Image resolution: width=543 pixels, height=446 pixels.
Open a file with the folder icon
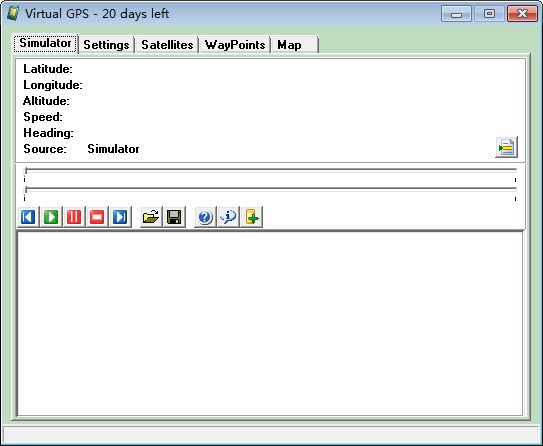tap(151, 217)
